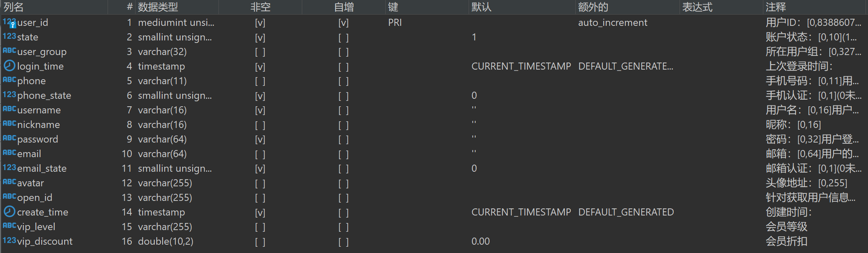Select the PRI key cell
Image resolution: width=868 pixels, height=253 pixels.
[x=395, y=23]
